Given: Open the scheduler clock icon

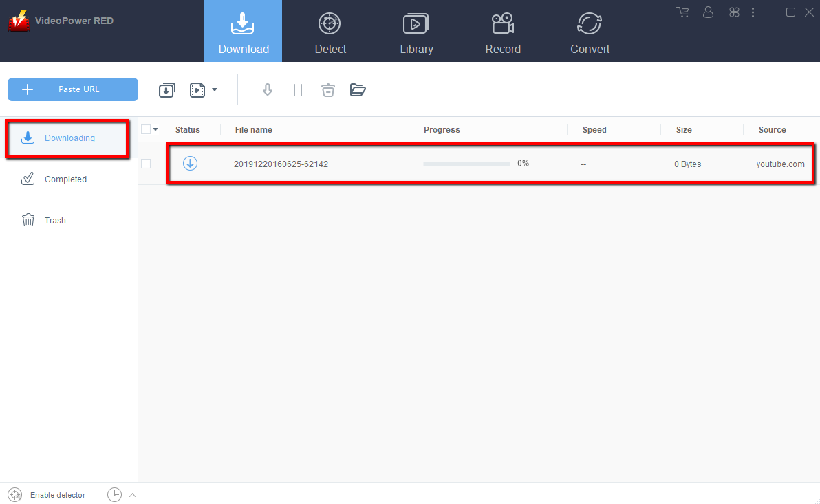Looking at the screenshot, I should 114,495.
